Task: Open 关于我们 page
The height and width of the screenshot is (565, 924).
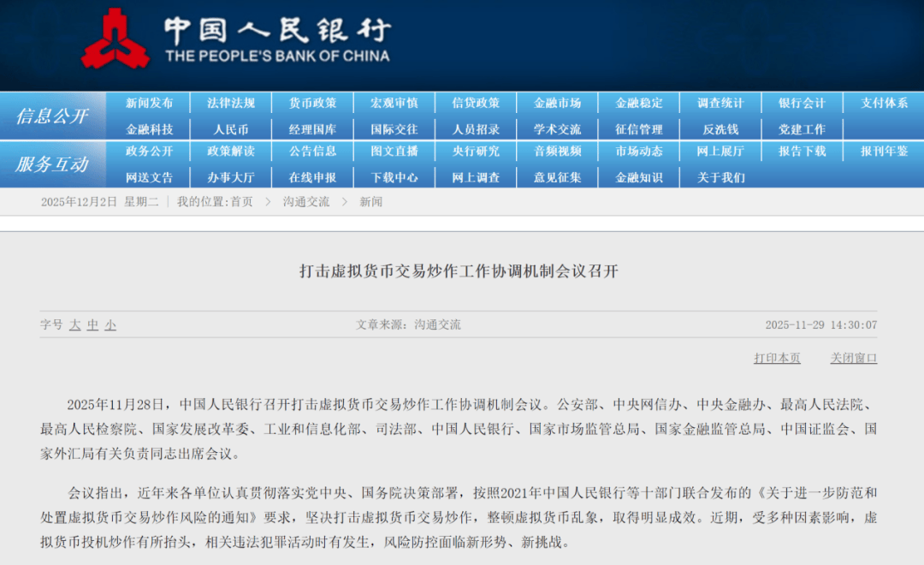Action: coord(720,177)
